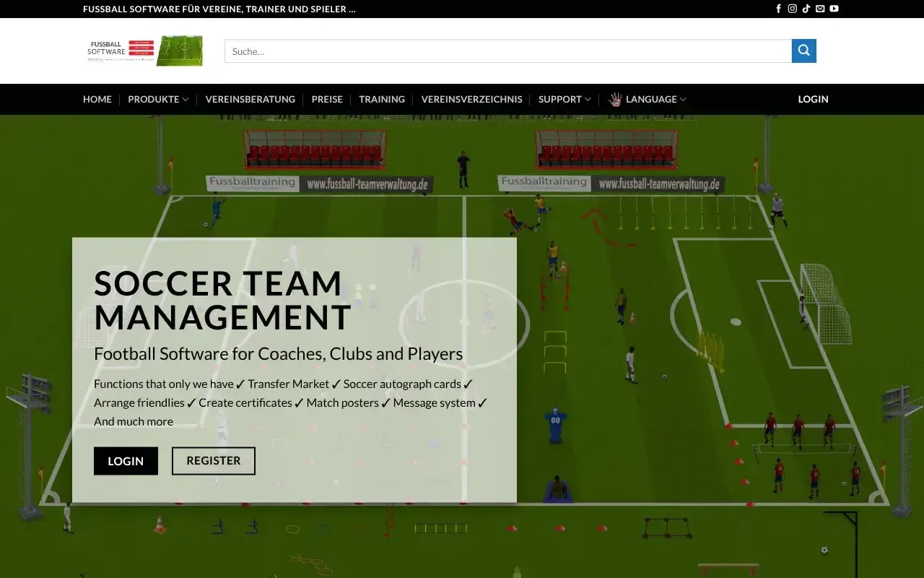Image resolution: width=924 pixels, height=578 pixels.
Task: Open the TRAINING menu item
Action: [x=382, y=99]
